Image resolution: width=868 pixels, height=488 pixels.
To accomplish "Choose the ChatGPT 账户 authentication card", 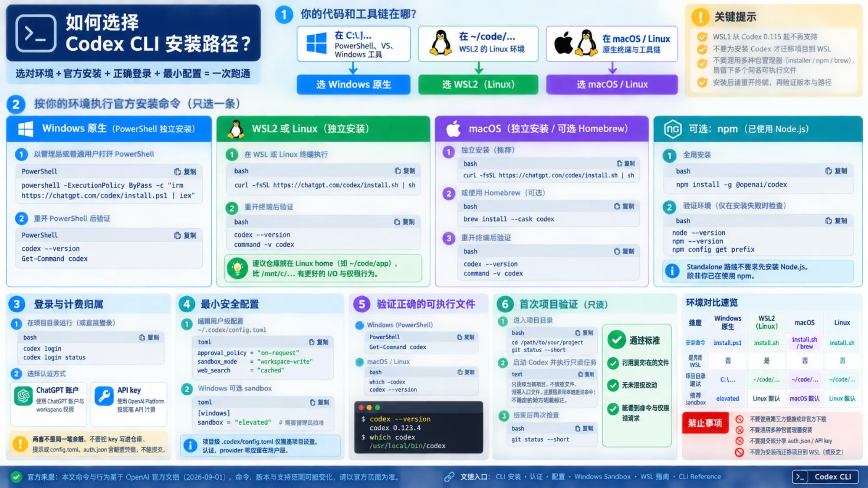I will tap(49, 404).
